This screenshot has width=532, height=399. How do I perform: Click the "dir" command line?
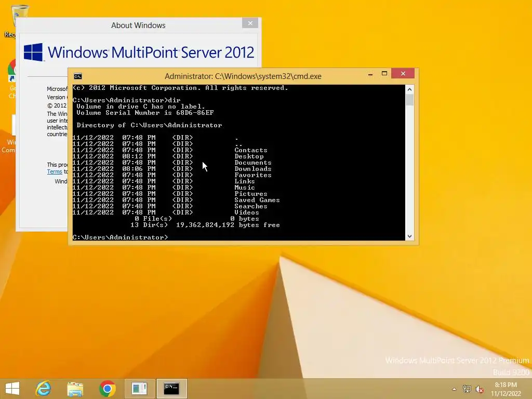coord(127,100)
